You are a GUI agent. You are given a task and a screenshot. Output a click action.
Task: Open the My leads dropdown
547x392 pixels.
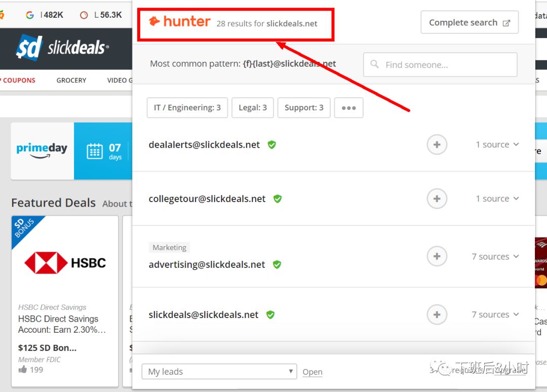pyautogui.click(x=219, y=371)
